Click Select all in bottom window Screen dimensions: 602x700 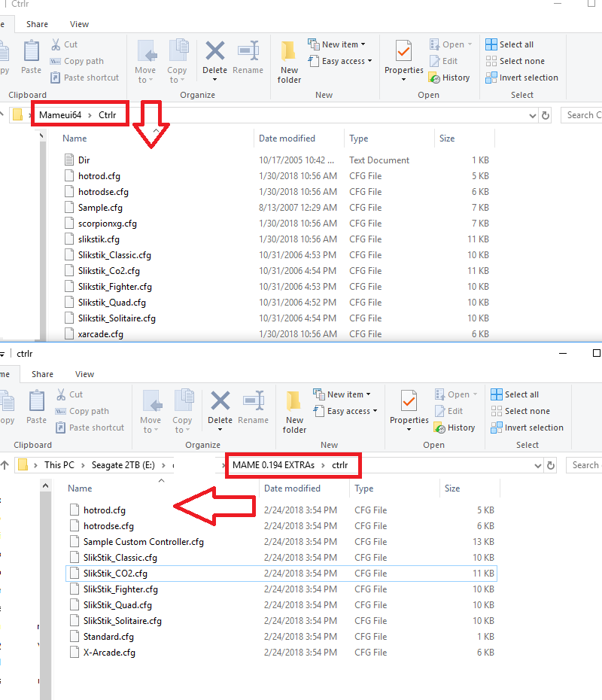[515, 394]
